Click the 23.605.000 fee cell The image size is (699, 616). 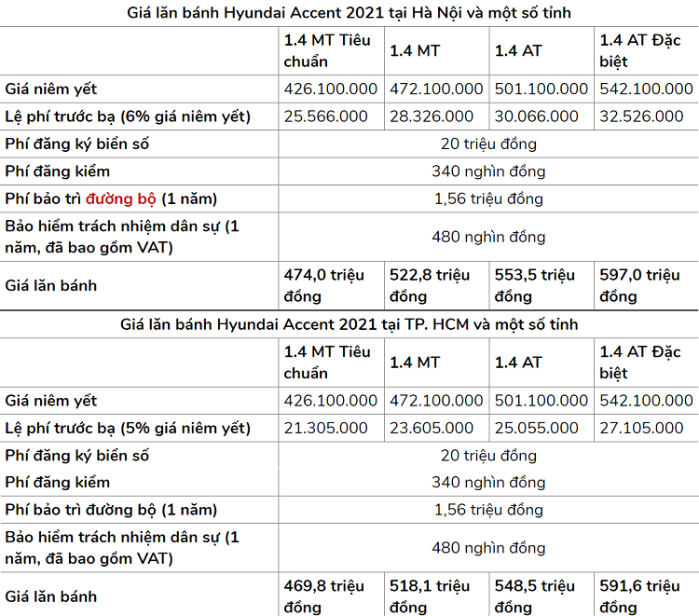click(431, 428)
